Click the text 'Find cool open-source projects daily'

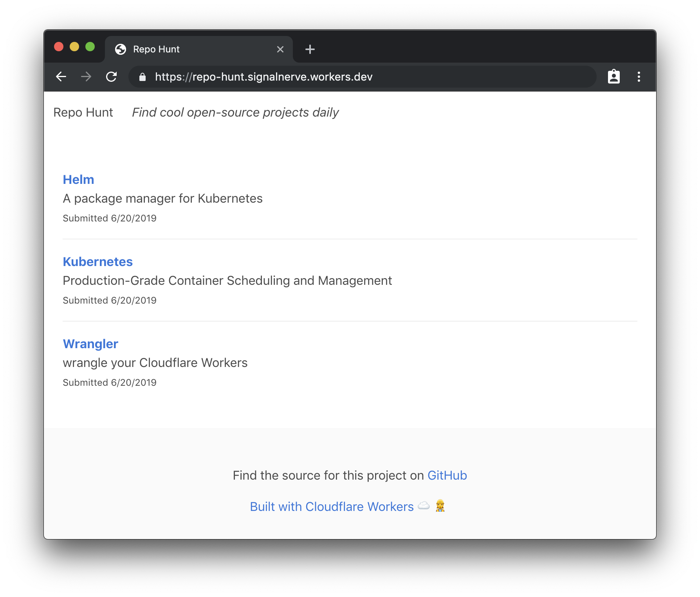(235, 113)
